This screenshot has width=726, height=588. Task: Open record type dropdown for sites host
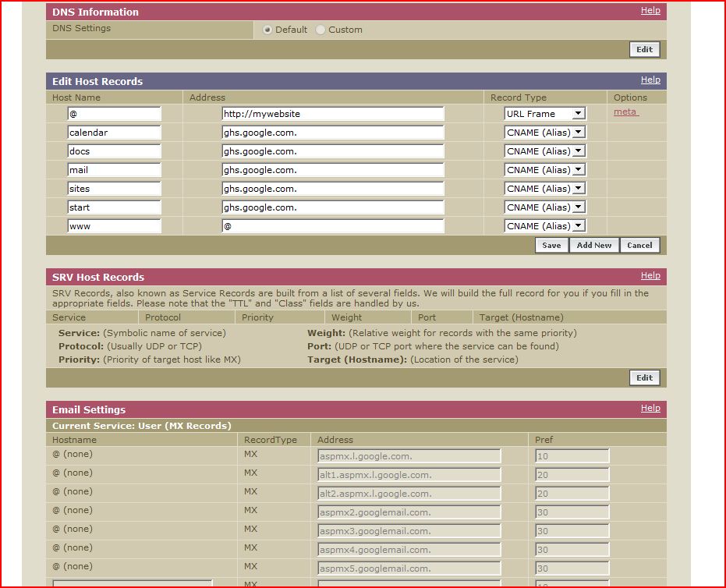[545, 189]
